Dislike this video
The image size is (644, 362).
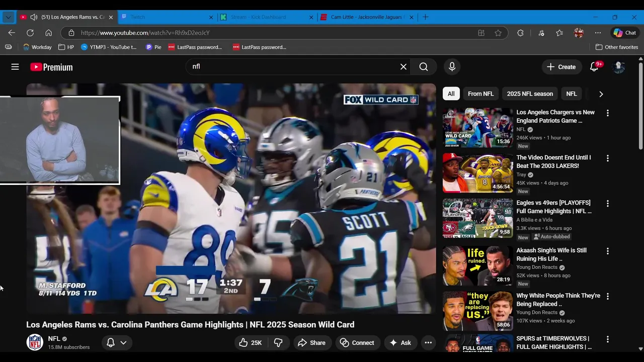tap(278, 343)
